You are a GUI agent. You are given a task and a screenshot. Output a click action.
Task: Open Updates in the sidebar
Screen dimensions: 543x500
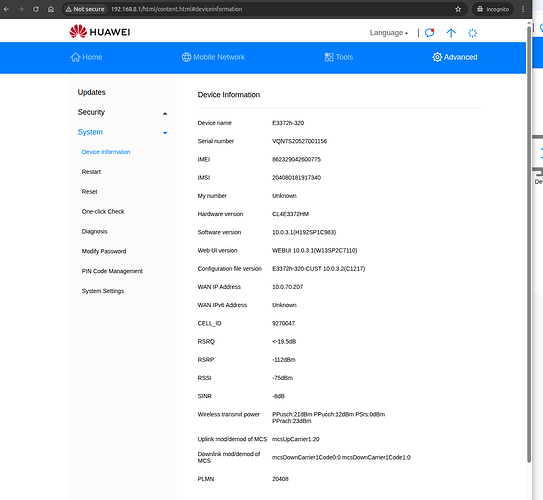(x=91, y=92)
